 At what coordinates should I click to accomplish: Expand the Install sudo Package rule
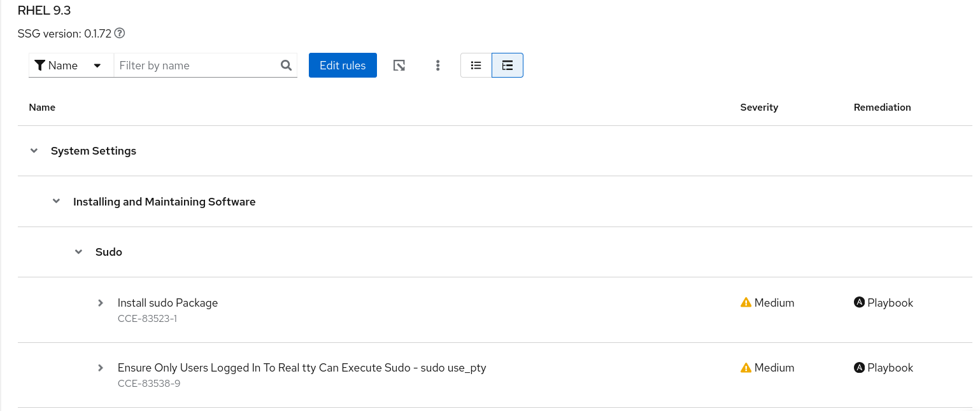pyautogui.click(x=101, y=303)
